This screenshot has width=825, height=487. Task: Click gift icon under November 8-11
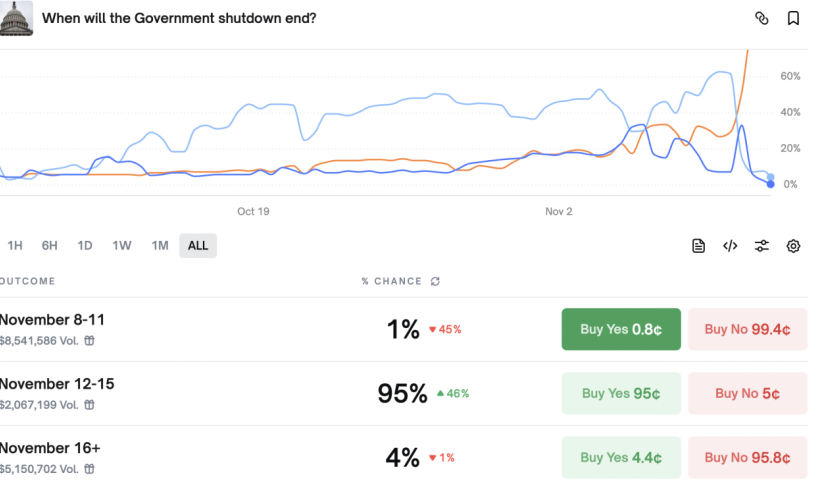pos(89,341)
